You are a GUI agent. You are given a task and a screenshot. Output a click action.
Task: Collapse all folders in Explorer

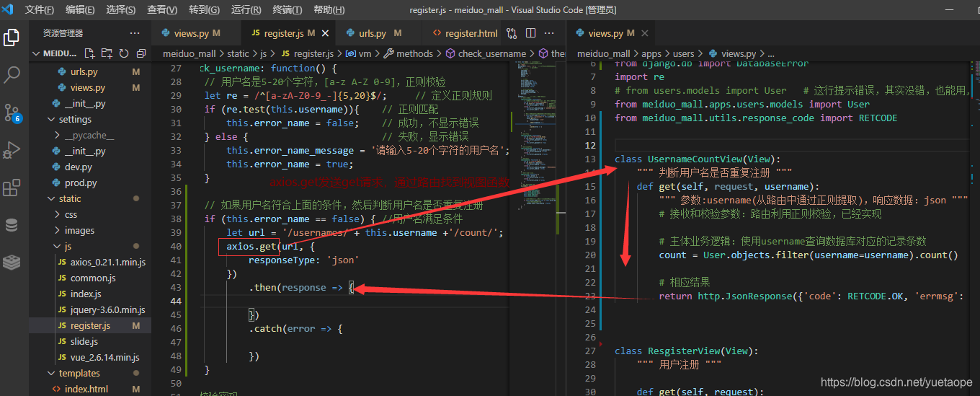[x=141, y=53]
